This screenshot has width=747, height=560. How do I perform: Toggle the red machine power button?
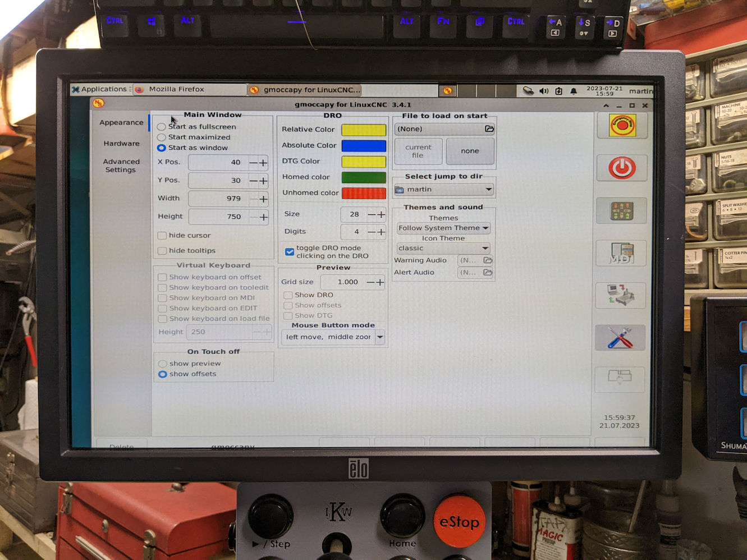click(x=622, y=168)
